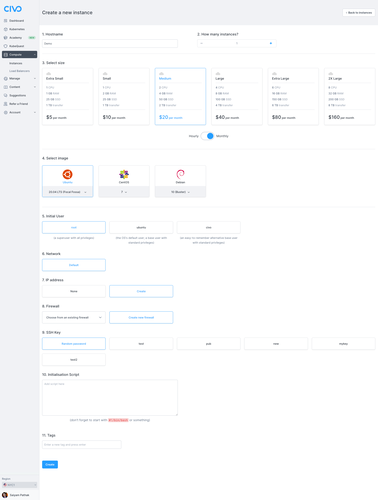378x500 pixels.
Task: Collapse the Compute menu chevron
Action: (35, 55)
